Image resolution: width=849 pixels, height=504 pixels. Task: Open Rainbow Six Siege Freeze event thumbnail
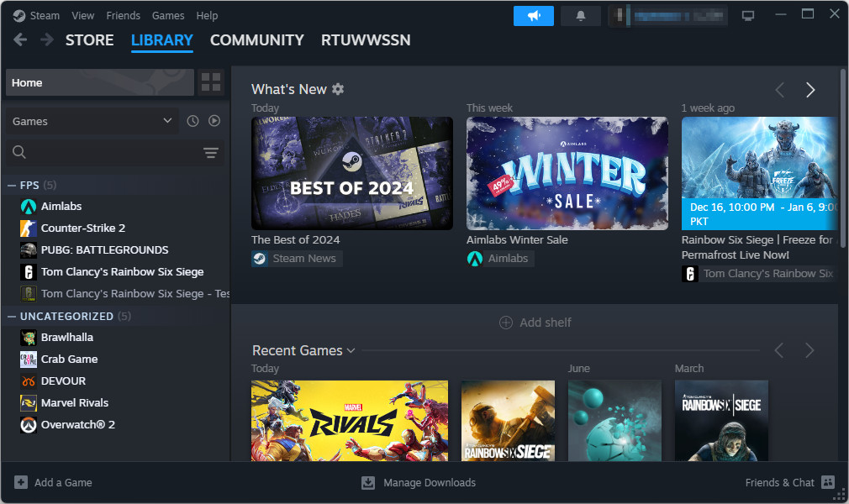pyautogui.click(x=759, y=173)
